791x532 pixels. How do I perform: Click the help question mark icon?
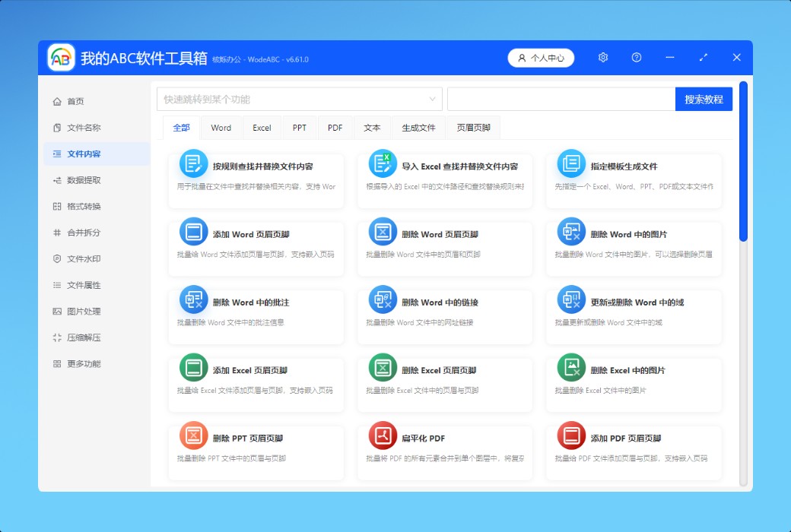tap(637, 58)
